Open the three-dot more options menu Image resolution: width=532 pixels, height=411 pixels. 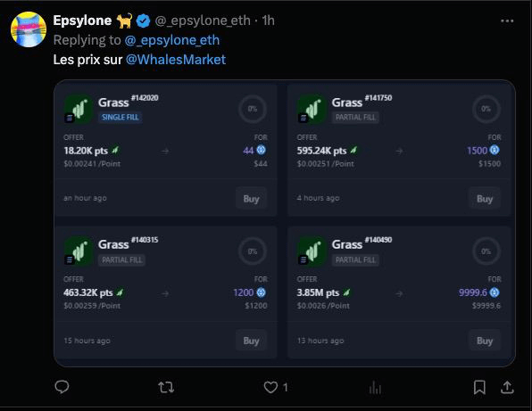pyautogui.click(x=507, y=21)
